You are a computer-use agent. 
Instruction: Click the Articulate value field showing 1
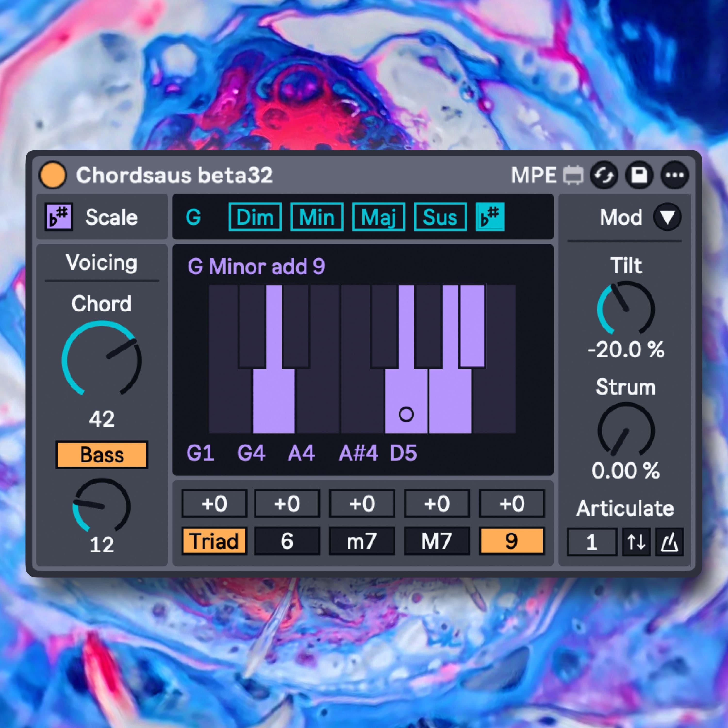[x=592, y=542]
